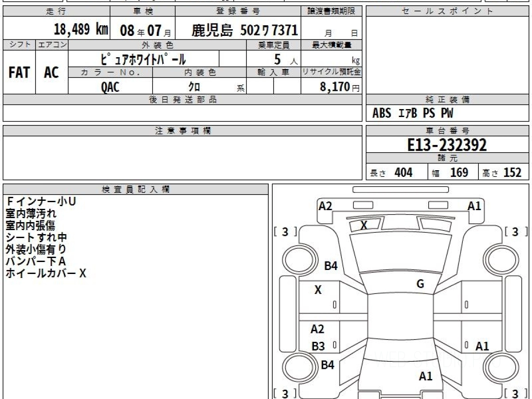Select the 後日発送部品 header

(x=182, y=100)
